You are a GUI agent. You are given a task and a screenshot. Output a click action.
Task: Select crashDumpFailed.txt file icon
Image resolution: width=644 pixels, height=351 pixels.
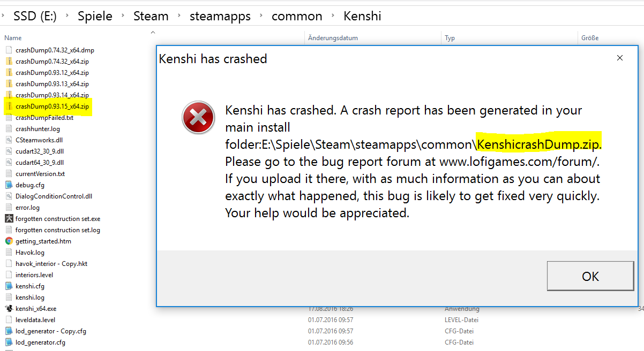tap(9, 117)
